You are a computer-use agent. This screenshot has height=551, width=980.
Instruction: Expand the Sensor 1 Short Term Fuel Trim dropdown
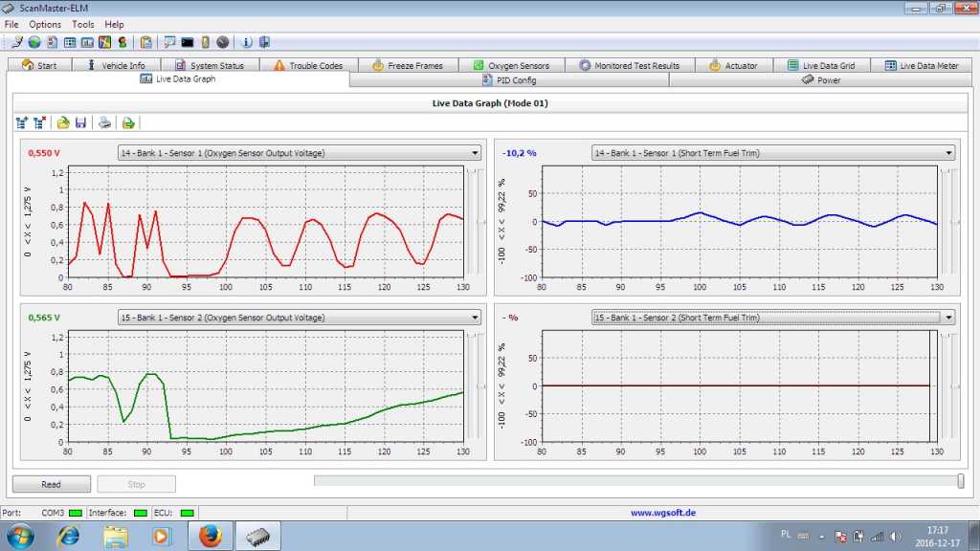(947, 153)
